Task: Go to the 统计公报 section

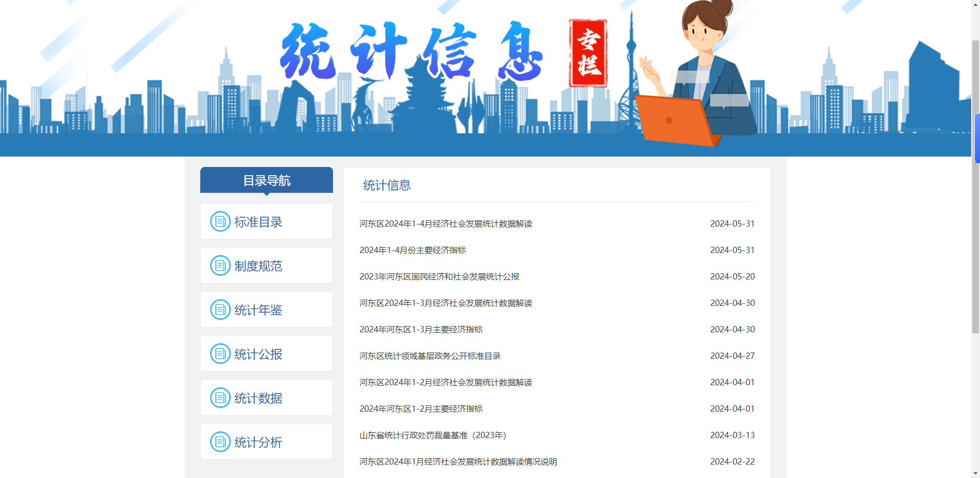Action: coord(267,354)
